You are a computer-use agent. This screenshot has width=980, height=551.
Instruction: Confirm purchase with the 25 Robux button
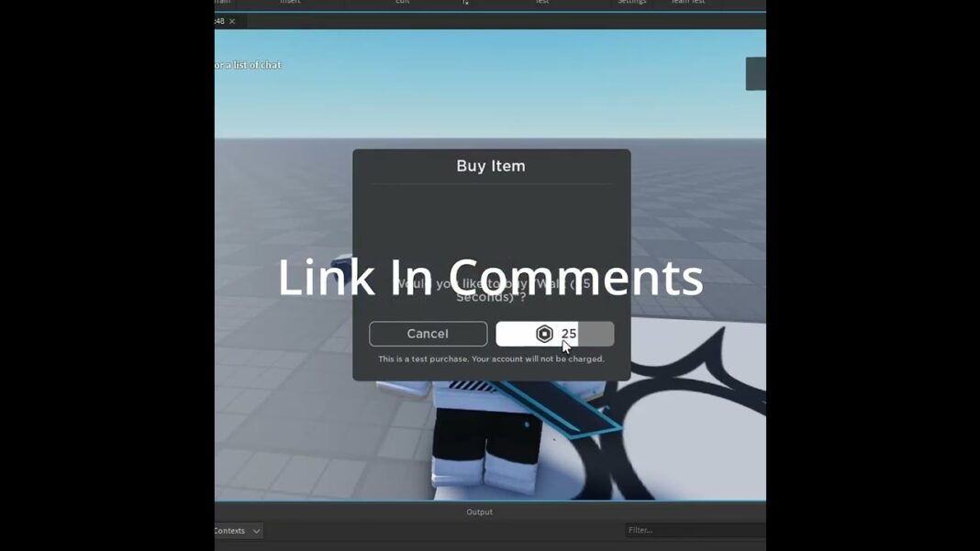click(554, 334)
